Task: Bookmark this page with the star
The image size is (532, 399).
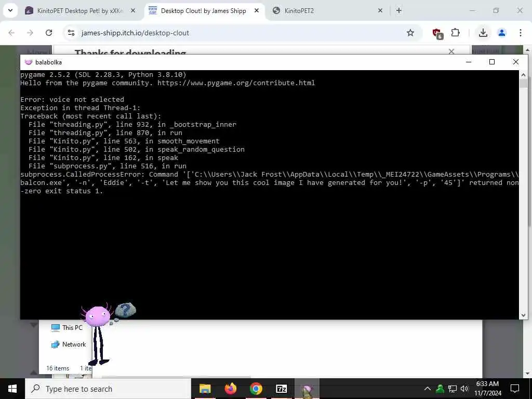Action: (410, 33)
